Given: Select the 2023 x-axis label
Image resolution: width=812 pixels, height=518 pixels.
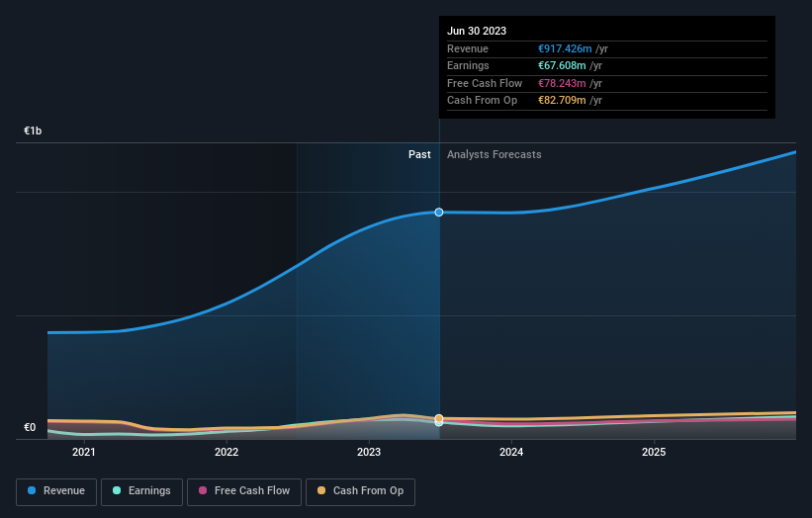Looking at the screenshot, I should (x=369, y=452).
